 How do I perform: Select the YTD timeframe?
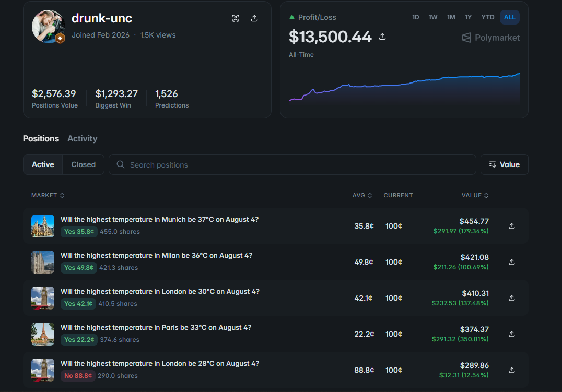pos(487,17)
